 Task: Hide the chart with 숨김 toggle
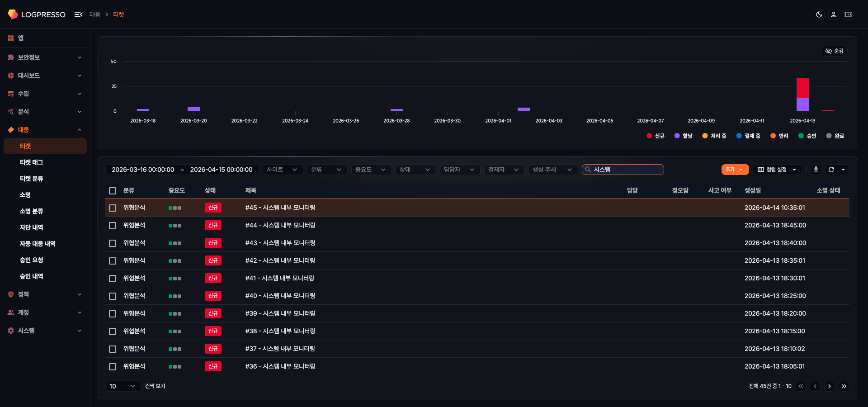[x=834, y=51]
